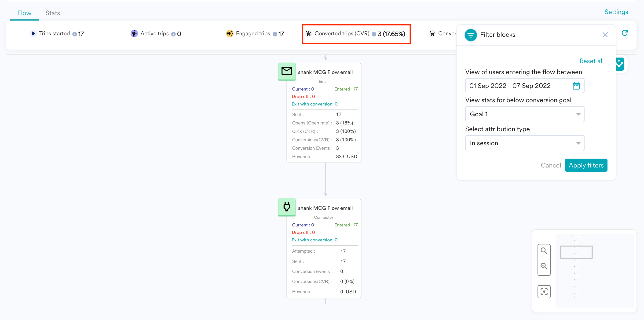
Task: Click the fit-to-screen focus icon
Action: click(x=544, y=291)
